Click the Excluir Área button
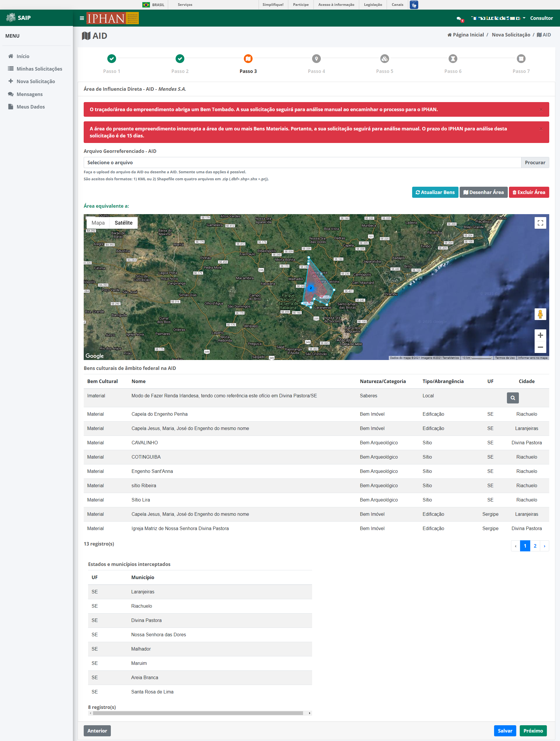560x741 pixels. click(528, 192)
